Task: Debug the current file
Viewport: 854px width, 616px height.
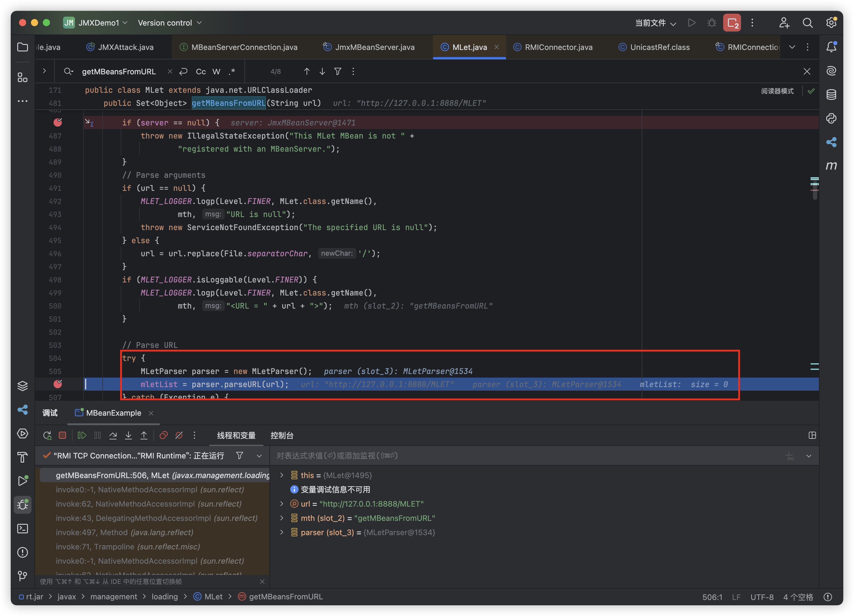Action: (x=711, y=23)
